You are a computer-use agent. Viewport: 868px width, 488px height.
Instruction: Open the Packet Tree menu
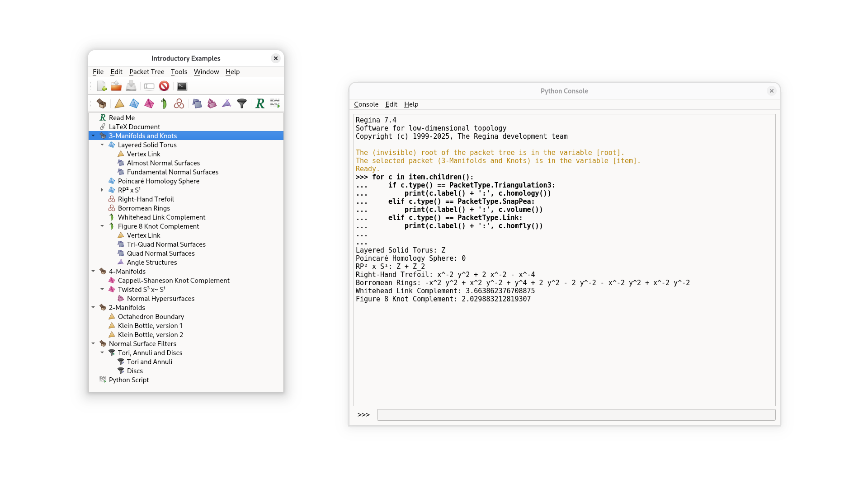point(146,72)
